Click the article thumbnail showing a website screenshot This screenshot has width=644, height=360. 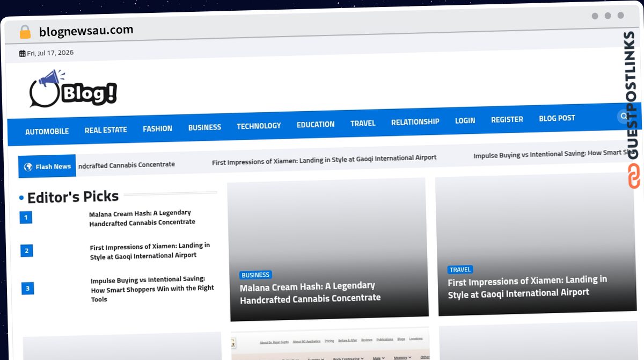click(331, 344)
